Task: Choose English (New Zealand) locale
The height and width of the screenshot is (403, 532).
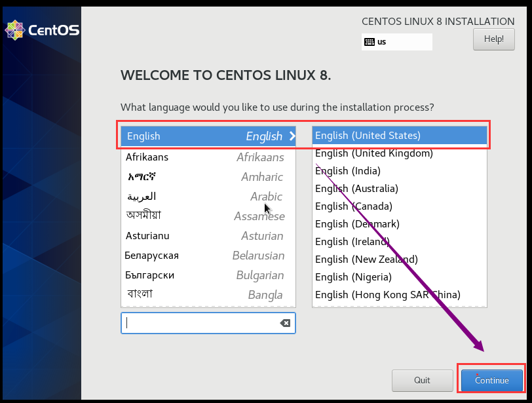Action: pyautogui.click(x=400, y=259)
